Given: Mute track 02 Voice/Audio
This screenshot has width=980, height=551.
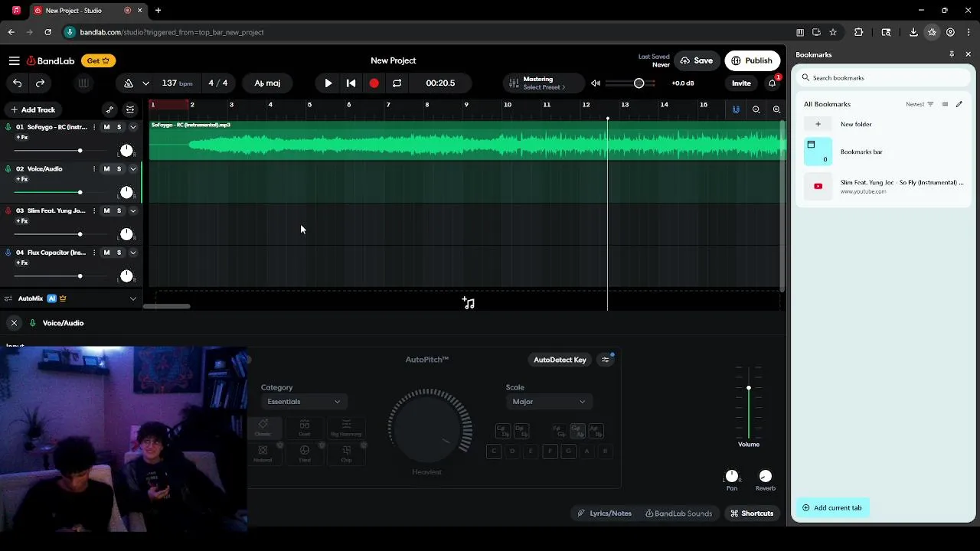Looking at the screenshot, I should point(106,169).
